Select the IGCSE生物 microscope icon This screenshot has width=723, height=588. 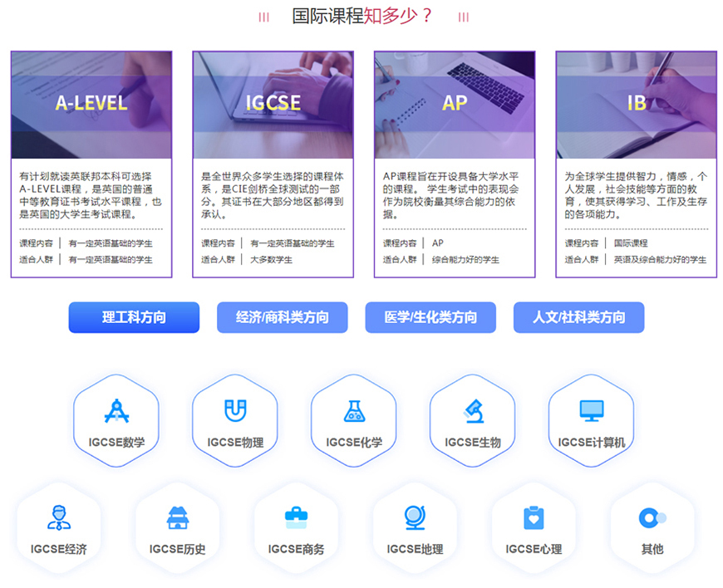[472, 410]
